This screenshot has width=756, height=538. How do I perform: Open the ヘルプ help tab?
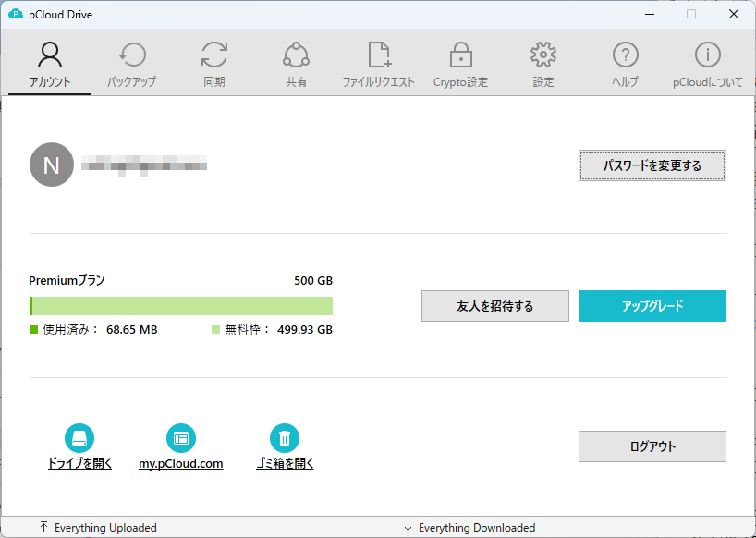pos(625,64)
